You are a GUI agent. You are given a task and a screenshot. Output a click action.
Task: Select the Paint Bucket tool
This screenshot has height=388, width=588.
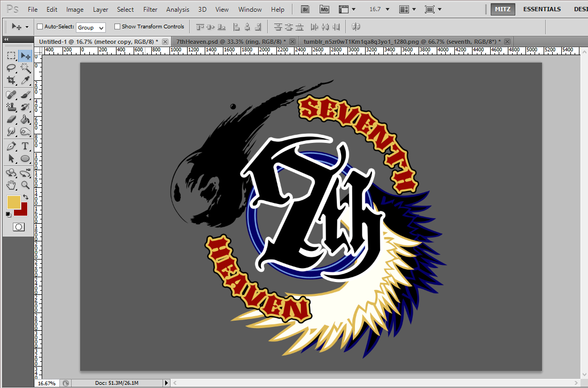(25, 119)
